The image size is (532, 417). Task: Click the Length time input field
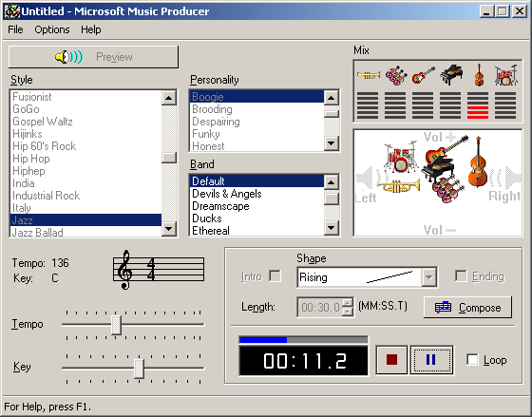pyautogui.click(x=320, y=307)
